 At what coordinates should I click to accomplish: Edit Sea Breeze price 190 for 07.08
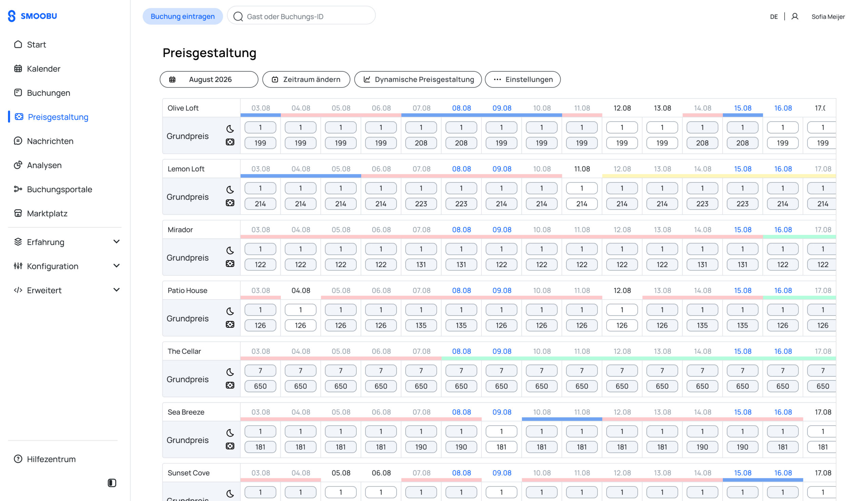(x=421, y=447)
